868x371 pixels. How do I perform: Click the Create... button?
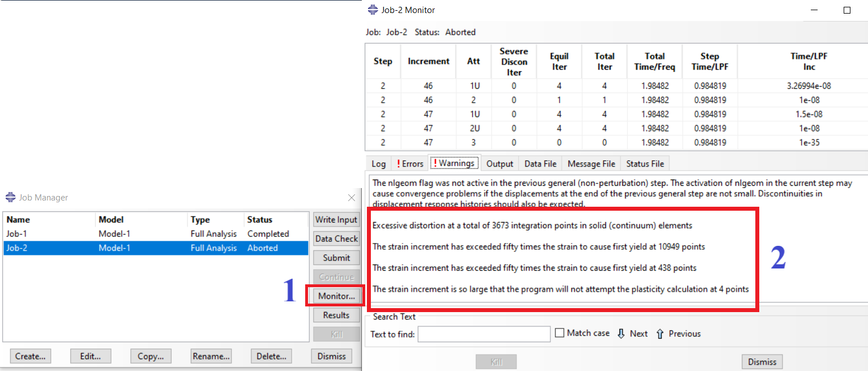(31, 356)
